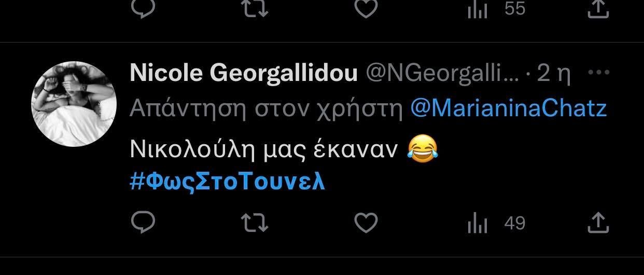Viewport: 644px width, 275px height.
Task: Open Nicole Georgallidou's profile picture
Action: pyautogui.click(x=75, y=104)
